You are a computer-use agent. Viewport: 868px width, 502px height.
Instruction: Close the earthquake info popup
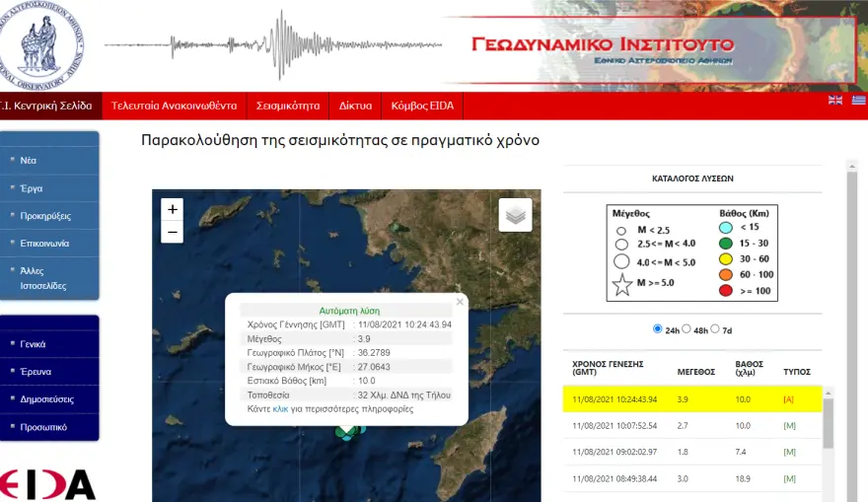[x=460, y=303]
